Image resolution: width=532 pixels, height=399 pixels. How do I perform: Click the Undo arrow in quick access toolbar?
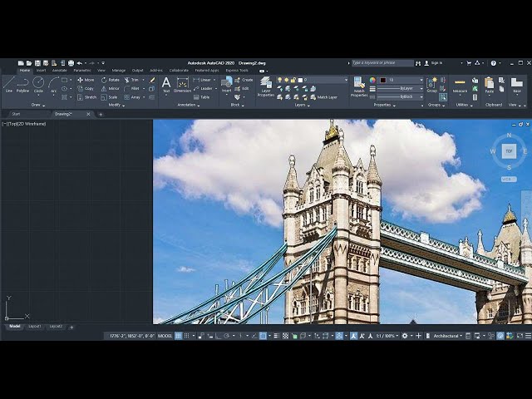(80, 63)
